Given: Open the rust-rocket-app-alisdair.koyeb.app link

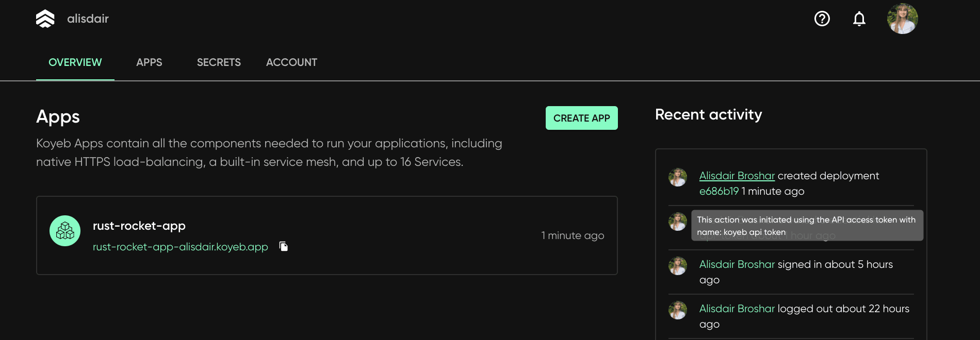Looking at the screenshot, I should 181,247.
